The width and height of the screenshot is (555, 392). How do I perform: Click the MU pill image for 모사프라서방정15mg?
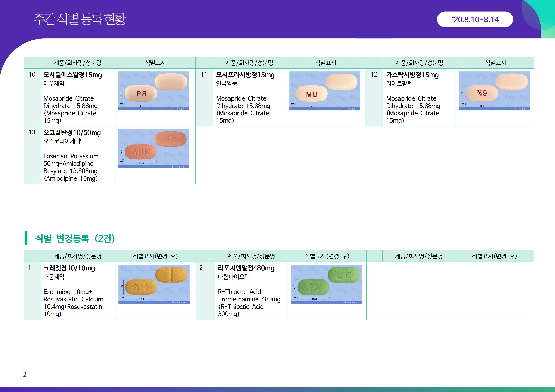click(324, 91)
